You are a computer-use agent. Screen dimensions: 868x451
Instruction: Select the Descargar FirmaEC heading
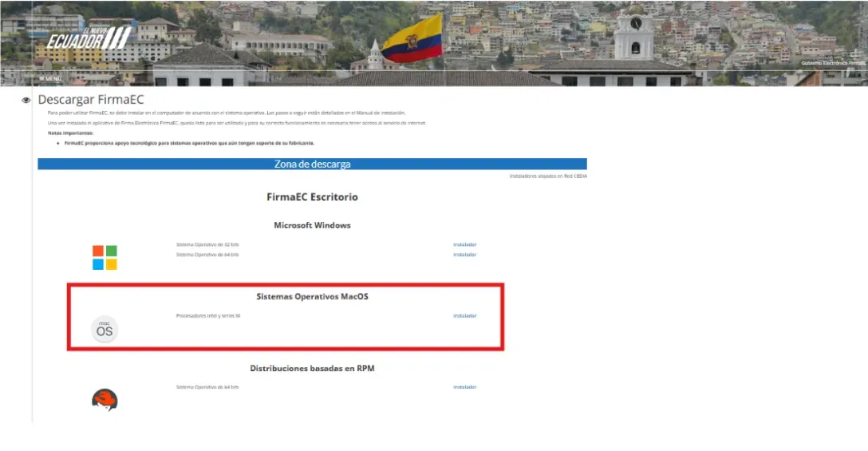(91, 100)
